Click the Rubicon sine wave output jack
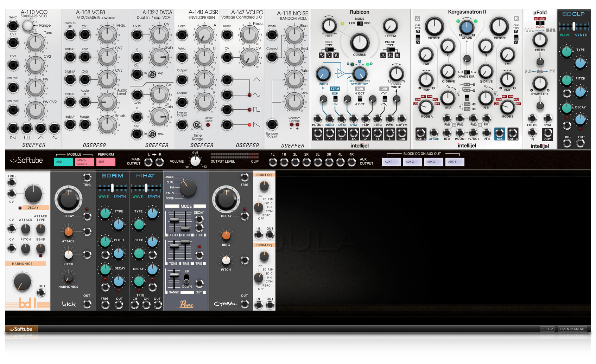Image resolution: width=596 pixels, height=364 pixels. point(317,133)
